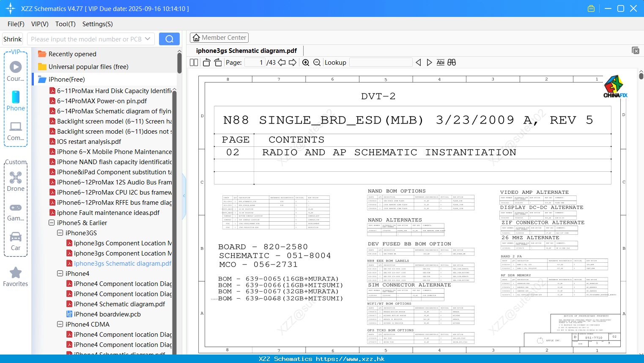Go to previous page arrow

pyautogui.click(x=282, y=63)
